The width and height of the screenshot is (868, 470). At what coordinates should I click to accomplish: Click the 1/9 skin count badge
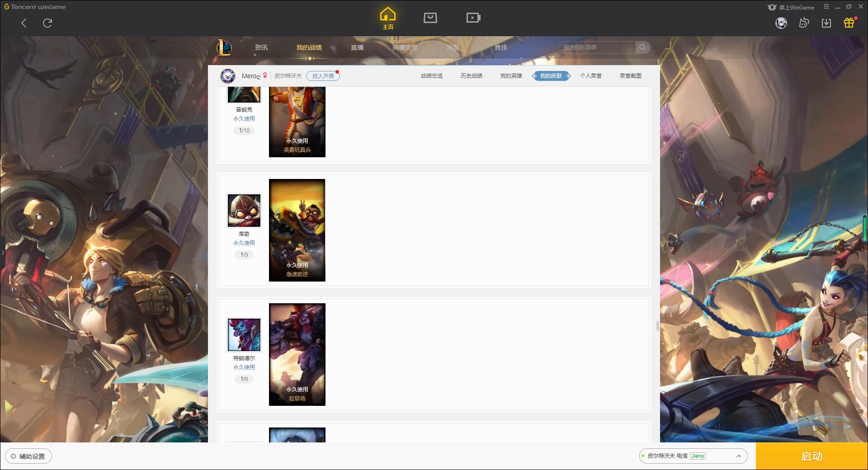[244, 255]
